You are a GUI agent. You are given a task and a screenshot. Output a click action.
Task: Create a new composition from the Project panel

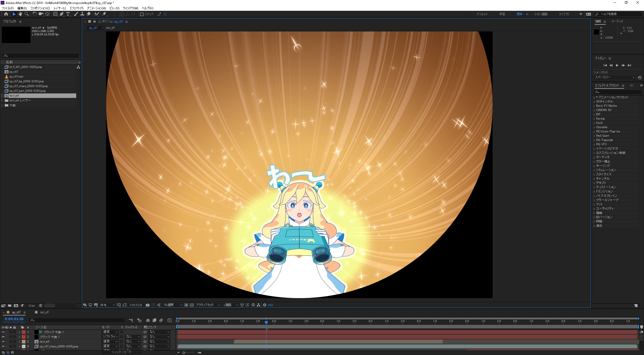16,306
